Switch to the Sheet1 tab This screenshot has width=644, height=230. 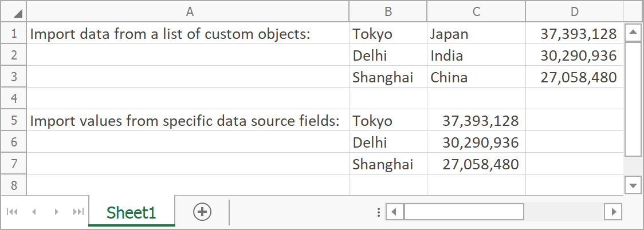[x=131, y=213]
